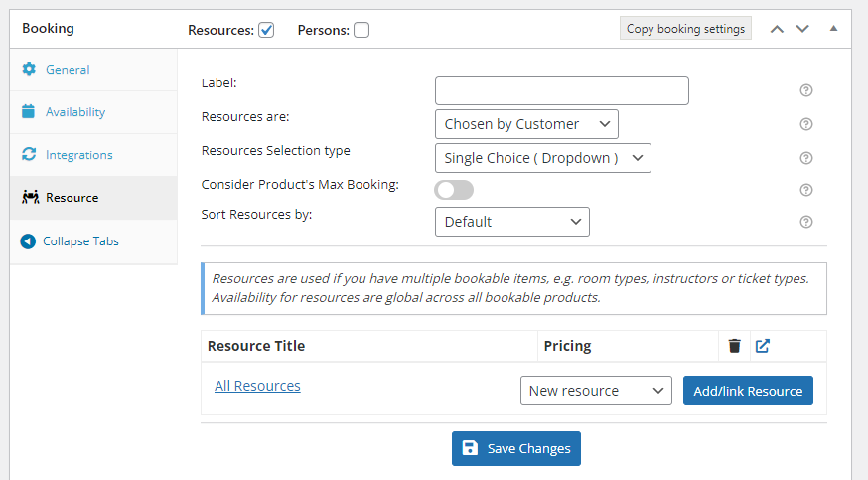This screenshot has width=868, height=480.
Task: Click the Add/link Resource button
Action: [x=748, y=391]
